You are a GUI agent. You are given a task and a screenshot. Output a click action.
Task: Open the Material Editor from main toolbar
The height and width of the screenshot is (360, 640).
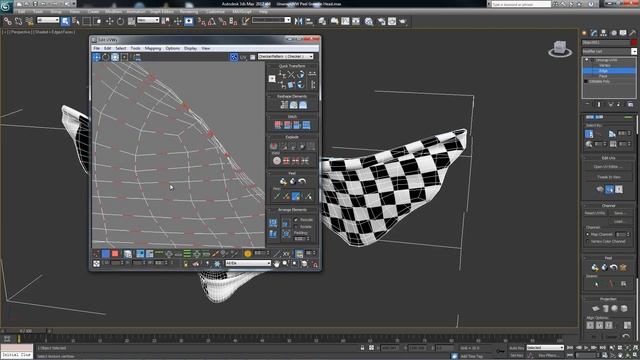point(369,21)
